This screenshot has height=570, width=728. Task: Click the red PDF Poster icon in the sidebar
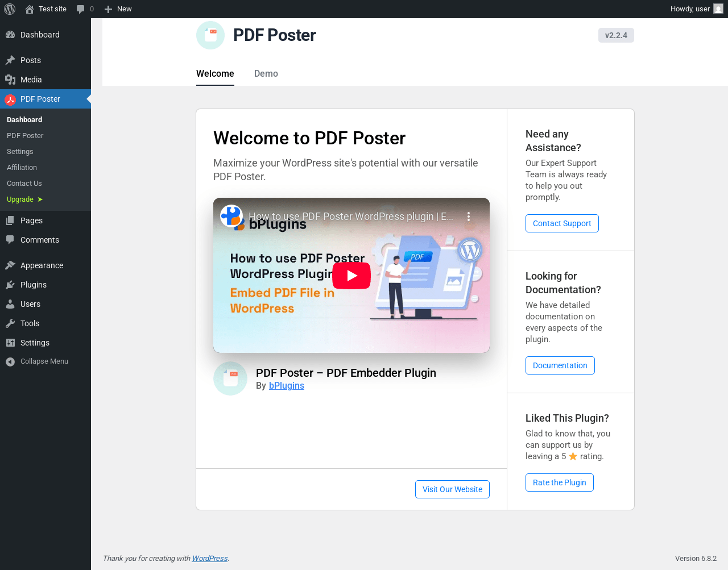point(10,99)
